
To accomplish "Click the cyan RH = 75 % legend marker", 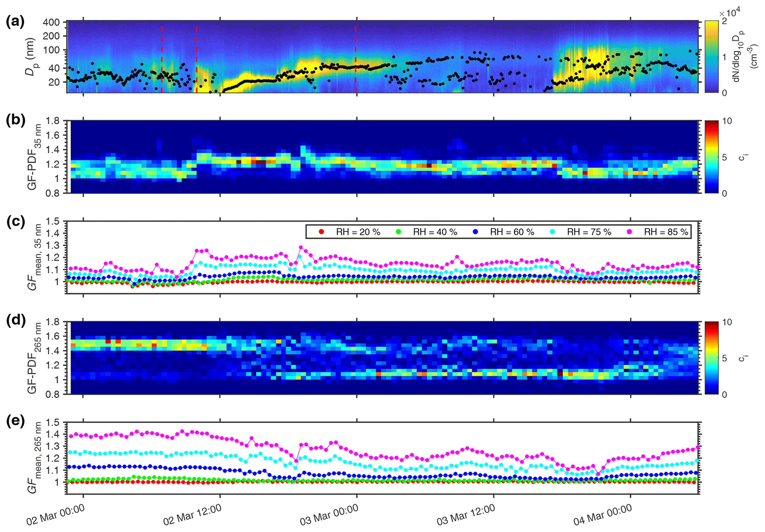I will coord(553,232).
